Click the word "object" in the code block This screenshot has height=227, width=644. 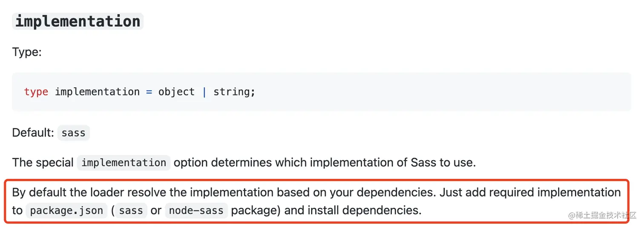(176, 92)
